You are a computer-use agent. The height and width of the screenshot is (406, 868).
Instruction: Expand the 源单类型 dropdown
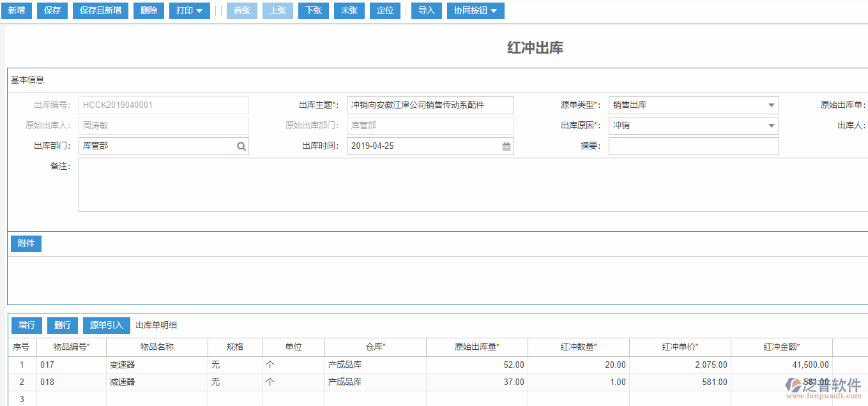(771, 105)
